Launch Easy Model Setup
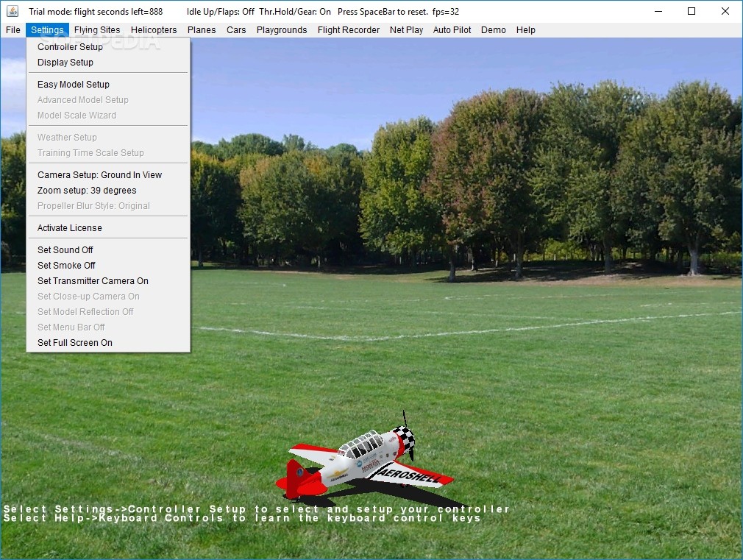 (x=74, y=84)
